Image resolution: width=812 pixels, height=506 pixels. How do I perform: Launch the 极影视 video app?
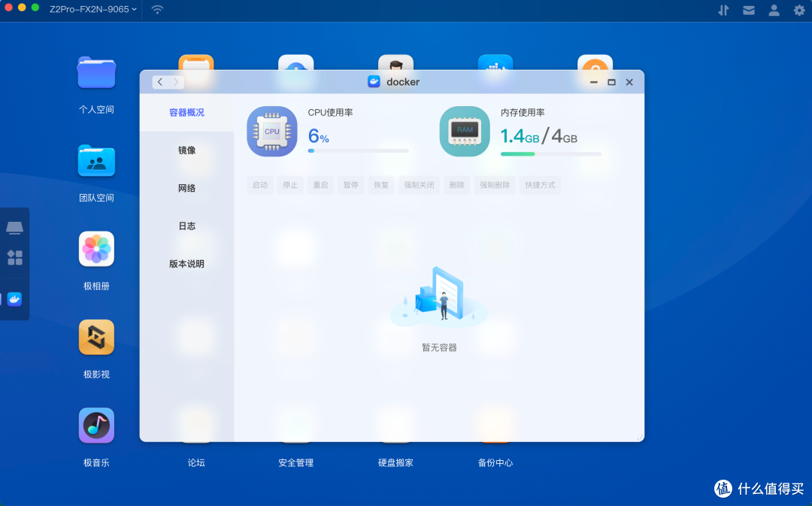pos(96,337)
